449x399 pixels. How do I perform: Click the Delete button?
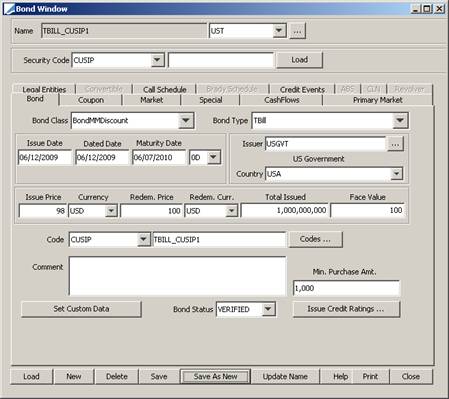(117, 376)
